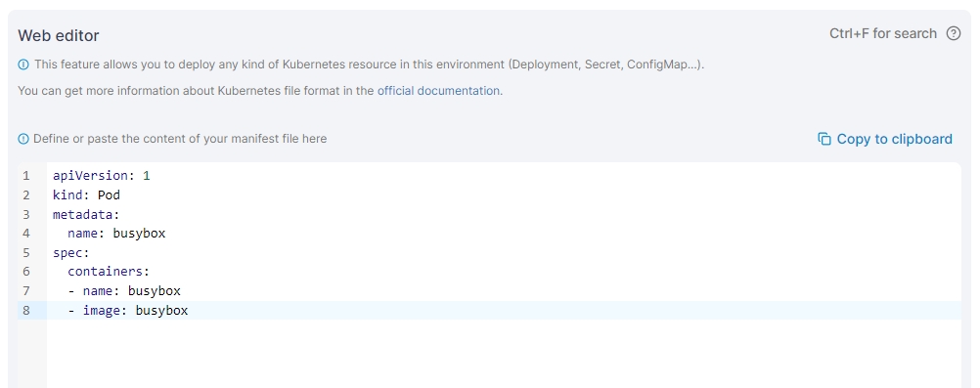Click the '- image: busybox' line
This screenshot has width=980, height=388.
point(127,310)
